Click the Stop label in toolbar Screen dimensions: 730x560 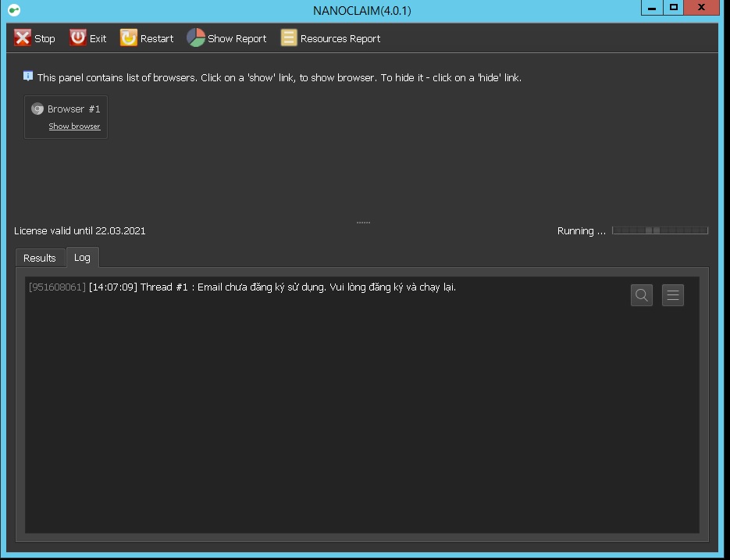[x=45, y=39]
